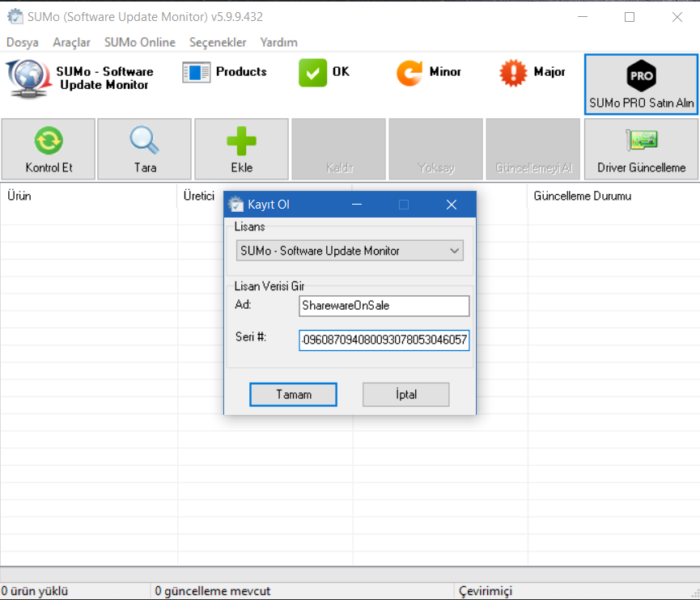Open the Yardım menu
Image resolution: width=700 pixels, height=600 pixels.
click(x=278, y=42)
